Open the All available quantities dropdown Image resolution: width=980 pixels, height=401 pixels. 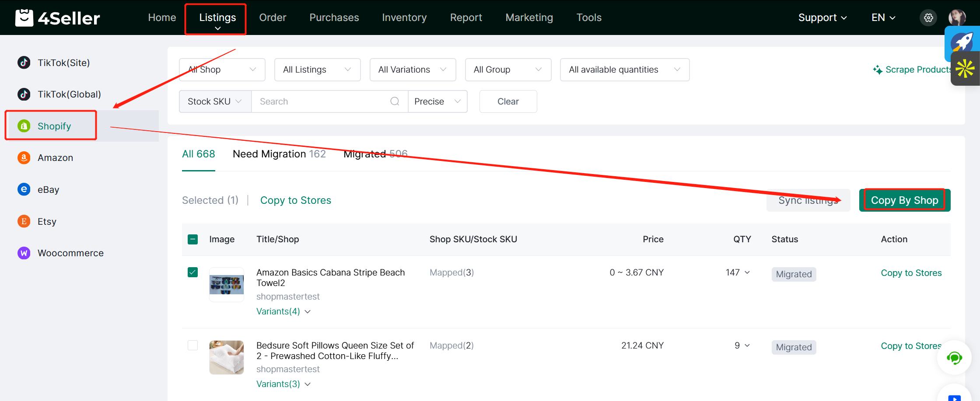pos(625,70)
